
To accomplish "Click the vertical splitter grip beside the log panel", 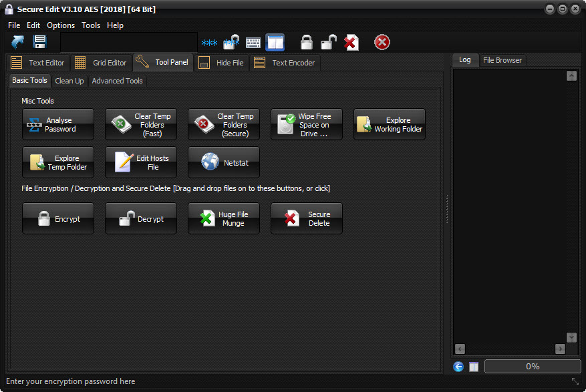I will 447,209.
